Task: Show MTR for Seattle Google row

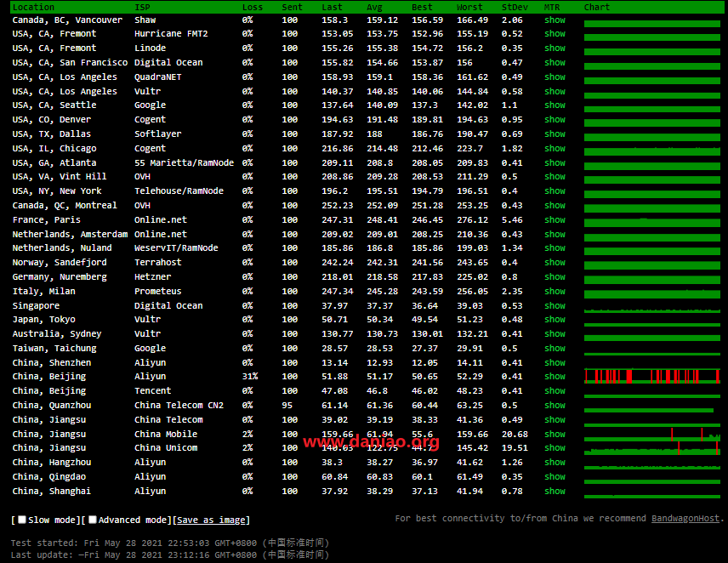Action: [x=555, y=105]
